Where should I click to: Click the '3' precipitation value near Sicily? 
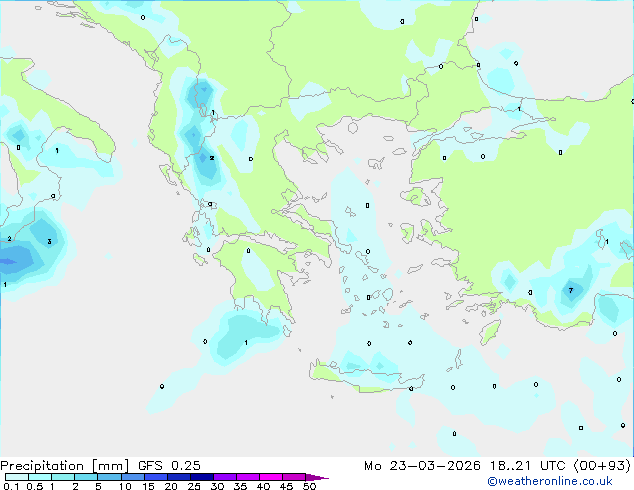tap(49, 241)
